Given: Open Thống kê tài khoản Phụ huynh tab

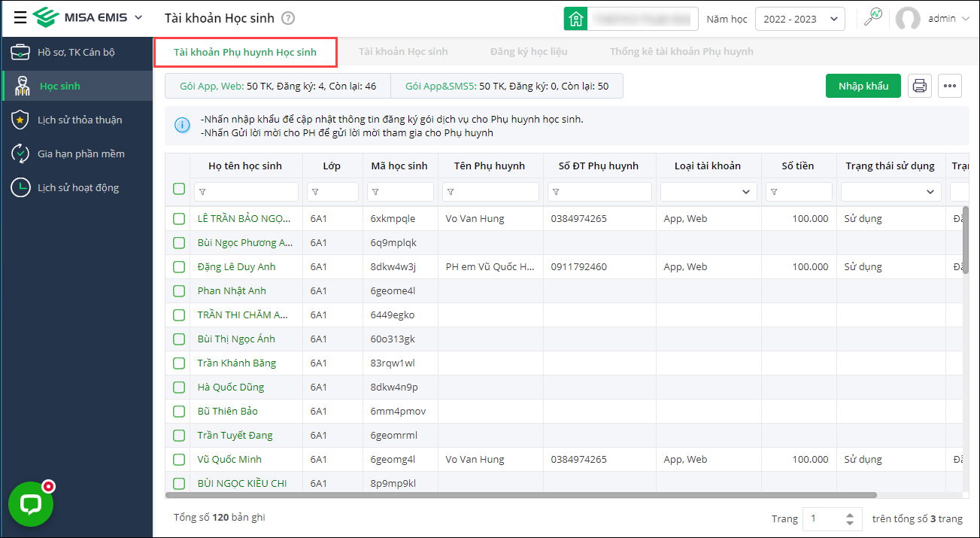Looking at the screenshot, I should (681, 52).
